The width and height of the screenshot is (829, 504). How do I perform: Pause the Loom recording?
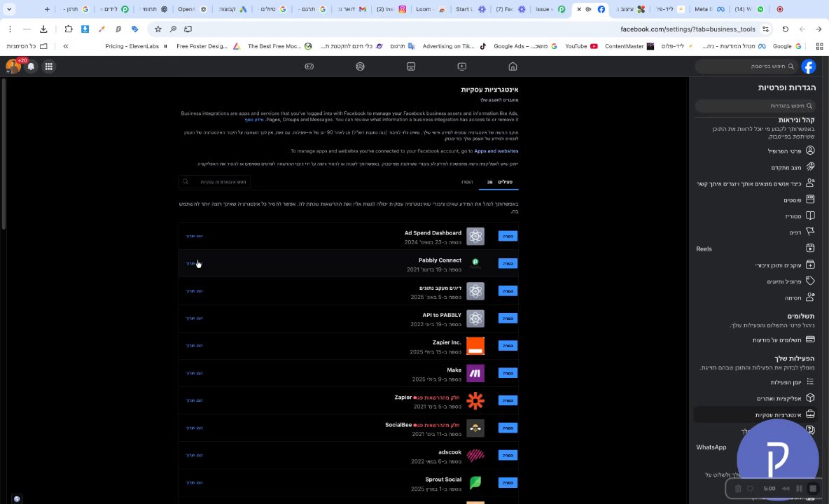(x=799, y=489)
